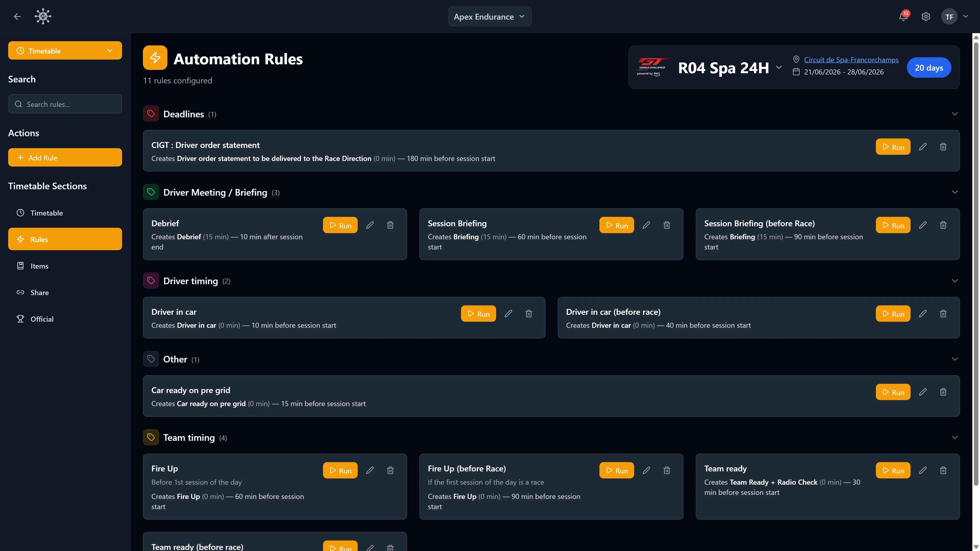The image size is (980, 551).
Task: Run Session Briefing (before Race) rule
Action: click(893, 225)
